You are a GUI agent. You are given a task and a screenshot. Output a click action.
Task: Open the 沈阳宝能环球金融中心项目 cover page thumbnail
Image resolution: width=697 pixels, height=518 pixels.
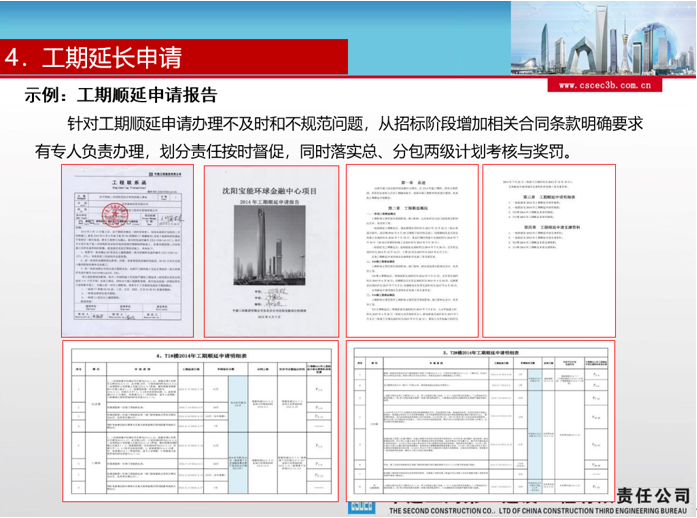267,250
